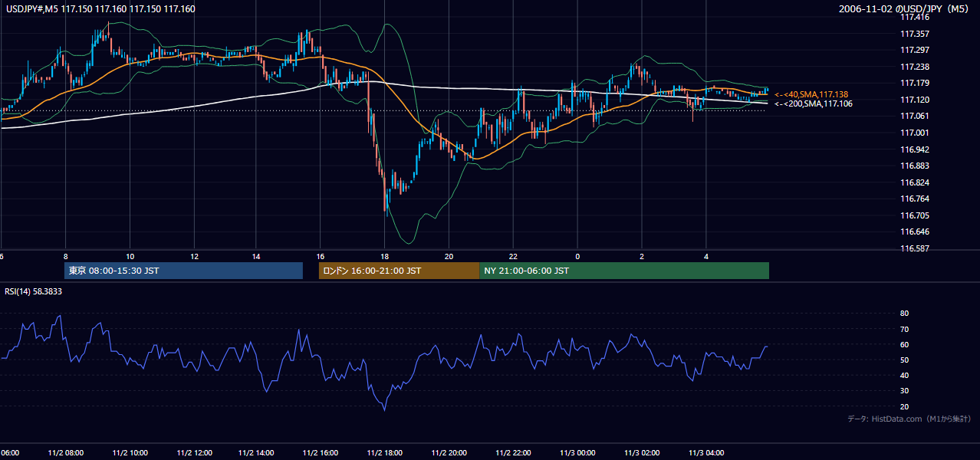Click the RSI 40 level label
The image size is (980, 460).
[x=904, y=375]
